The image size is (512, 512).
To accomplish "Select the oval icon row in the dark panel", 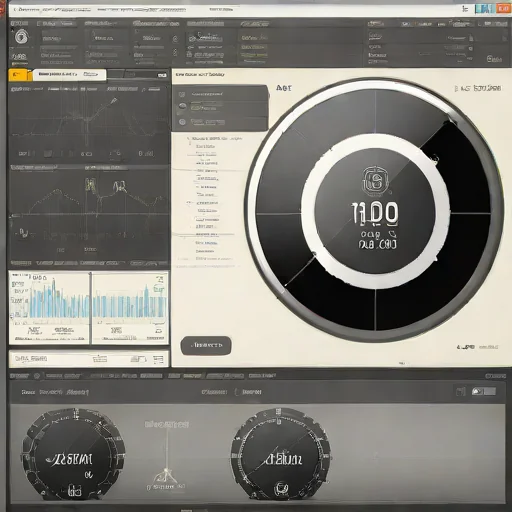I will (x=220, y=107).
